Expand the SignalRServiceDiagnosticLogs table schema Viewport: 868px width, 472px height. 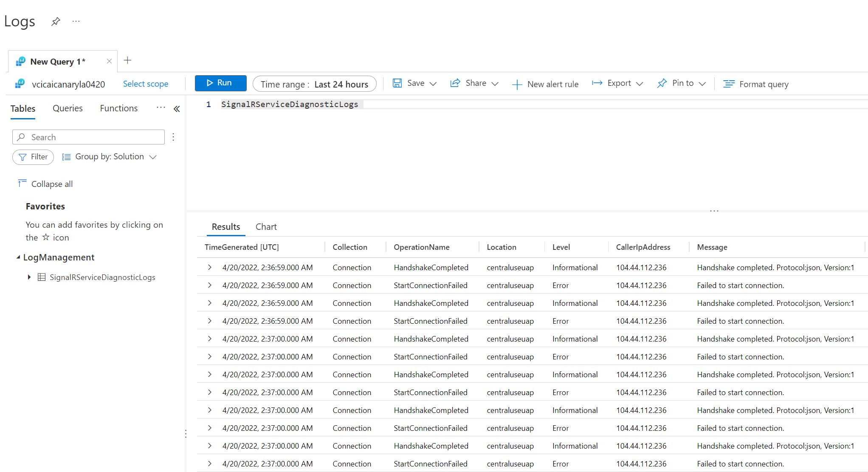tap(29, 277)
